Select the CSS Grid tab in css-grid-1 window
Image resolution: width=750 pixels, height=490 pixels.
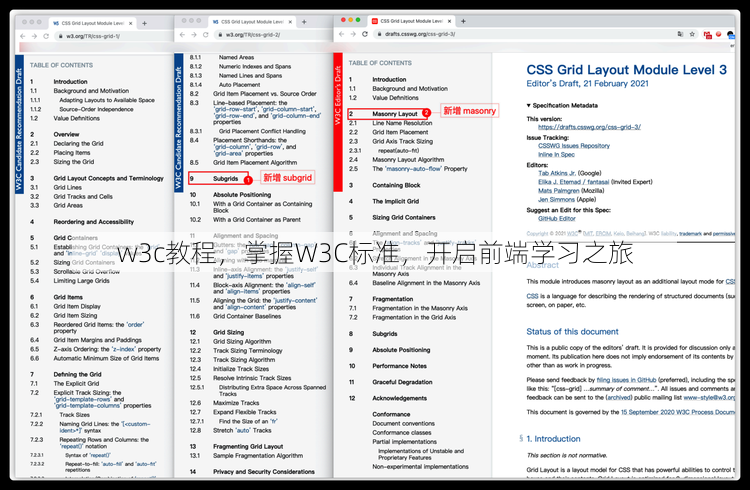click(94, 23)
